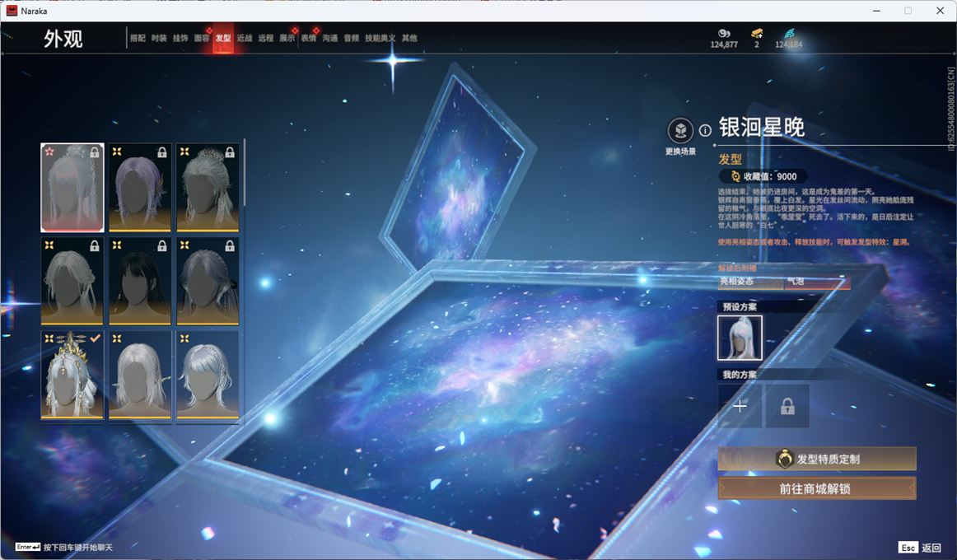Select the short silver hairstyle in bottom row
Screen dimensions: 957x560
(x=208, y=375)
